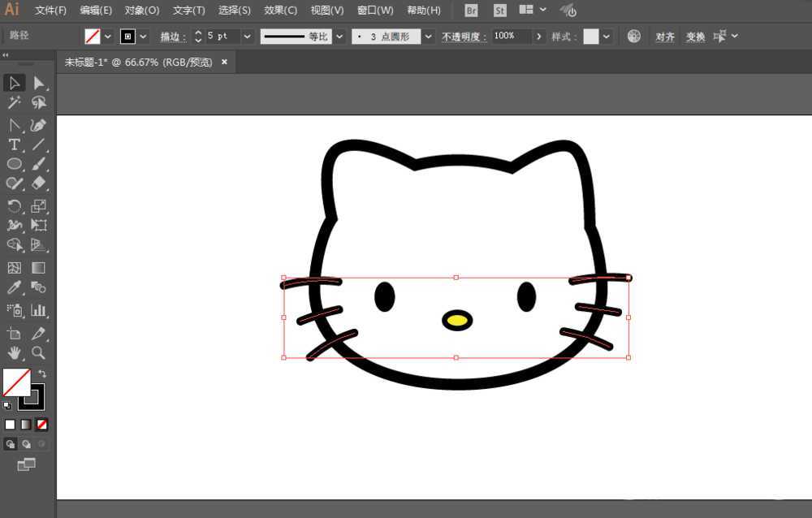812x518 pixels.
Task: Select the Ellipse tool
Action: [x=14, y=164]
